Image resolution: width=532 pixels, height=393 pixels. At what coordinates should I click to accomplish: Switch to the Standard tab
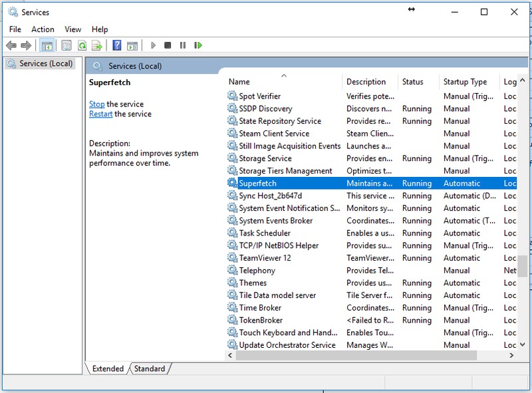[150, 368]
